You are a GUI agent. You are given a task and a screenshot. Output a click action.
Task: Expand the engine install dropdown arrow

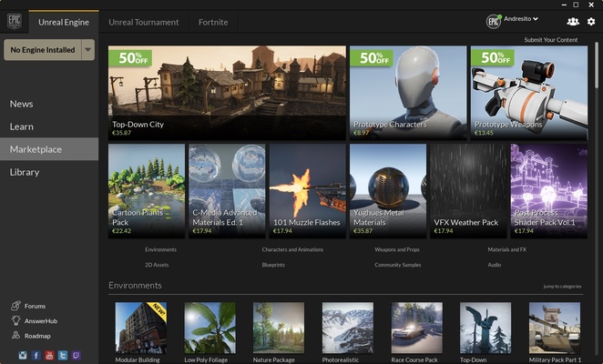[88, 49]
